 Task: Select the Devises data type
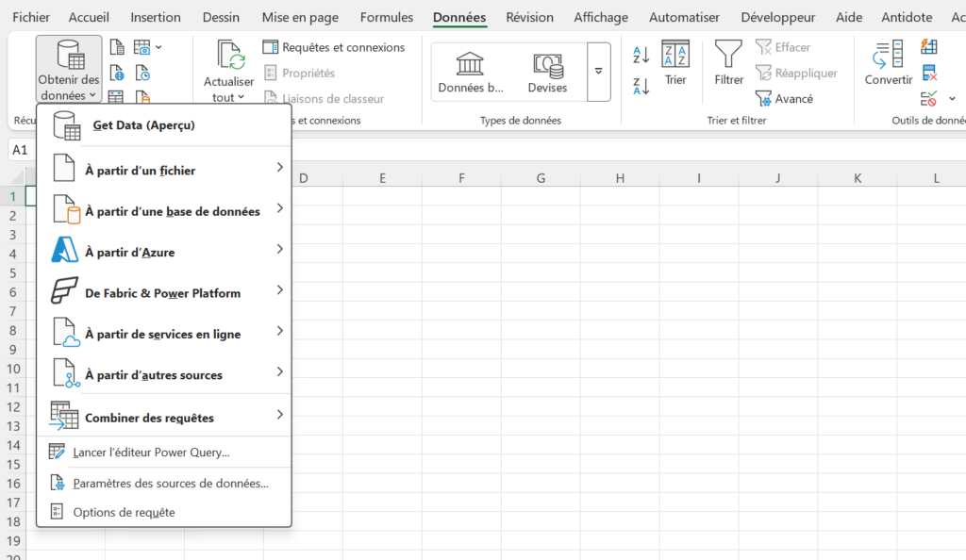(x=547, y=72)
